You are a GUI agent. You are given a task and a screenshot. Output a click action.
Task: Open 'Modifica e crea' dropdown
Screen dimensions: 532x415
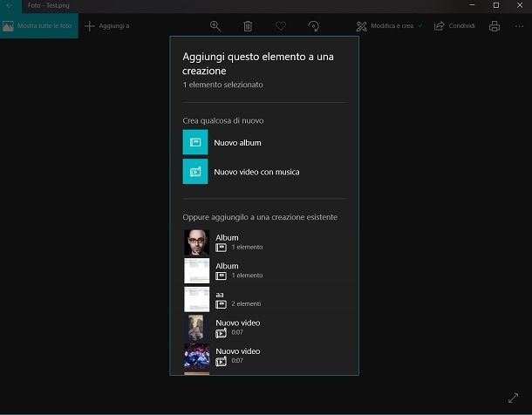pyautogui.click(x=389, y=26)
